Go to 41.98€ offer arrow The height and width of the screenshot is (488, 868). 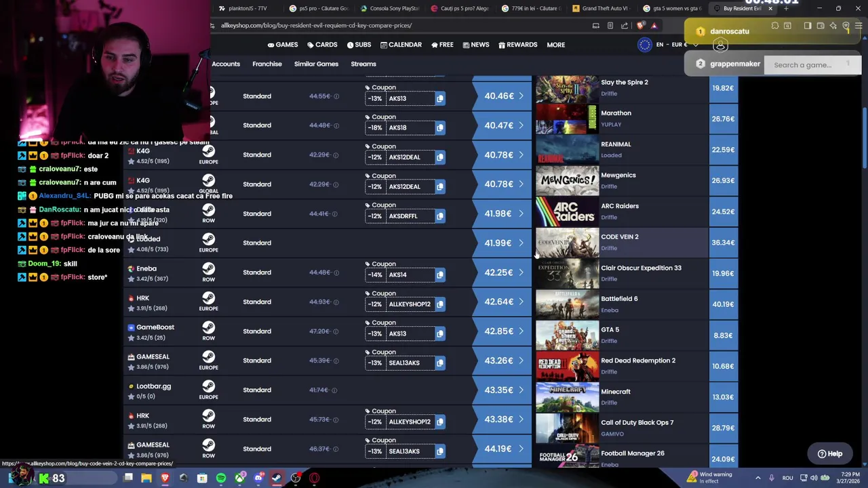pos(521,213)
